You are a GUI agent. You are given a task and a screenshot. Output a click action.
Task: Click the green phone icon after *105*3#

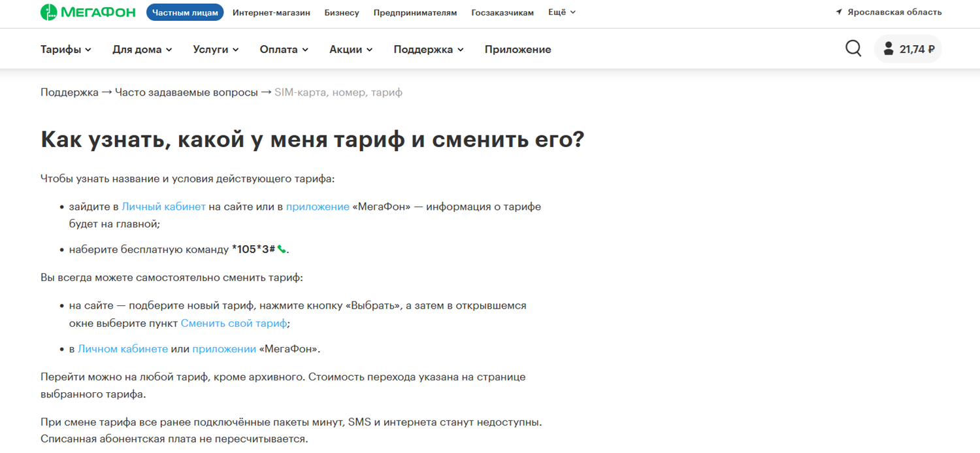click(282, 249)
